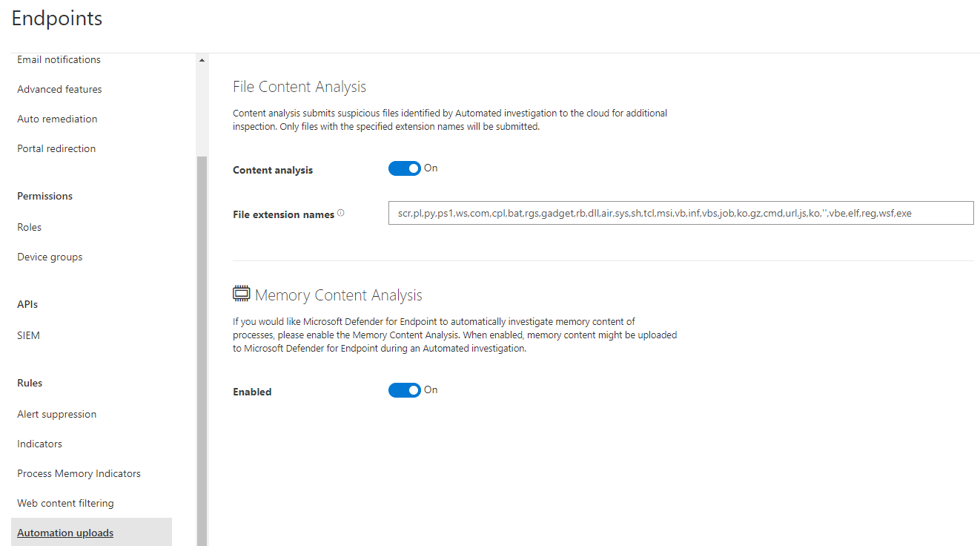Open Alert suppression settings
980x546 pixels.
point(56,414)
